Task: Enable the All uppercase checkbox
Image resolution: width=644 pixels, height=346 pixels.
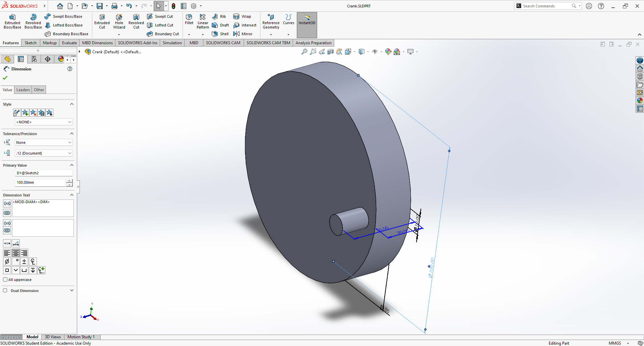Action: pos(5,280)
